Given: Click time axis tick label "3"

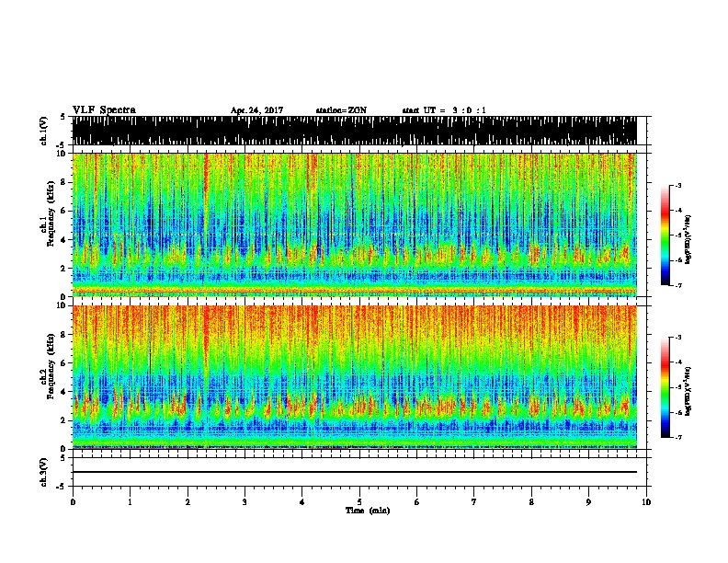Looking at the screenshot, I should coord(245,502).
